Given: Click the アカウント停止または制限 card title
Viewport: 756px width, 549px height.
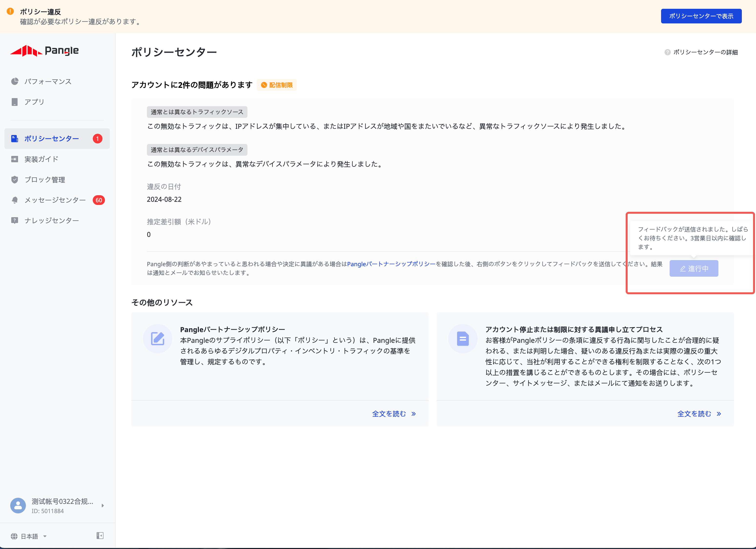Looking at the screenshot, I should click(x=574, y=329).
